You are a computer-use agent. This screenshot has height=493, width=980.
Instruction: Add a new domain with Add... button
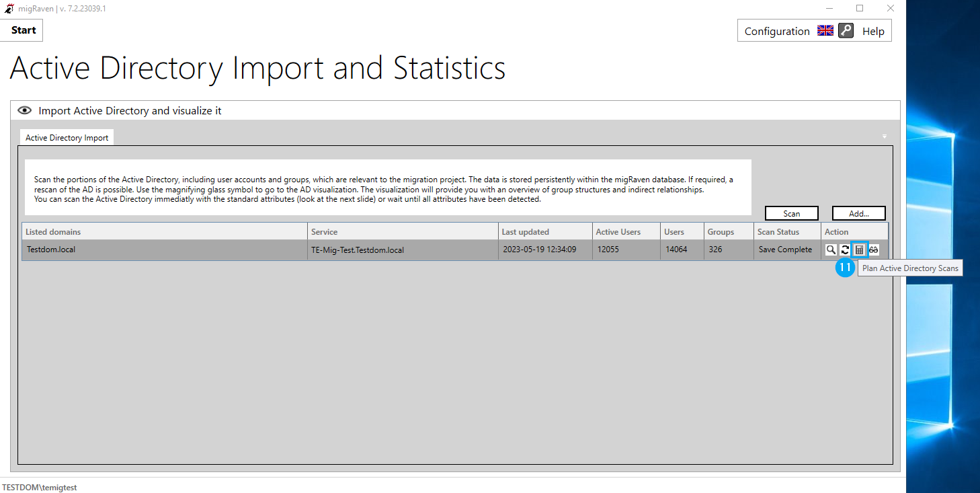pos(858,213)
